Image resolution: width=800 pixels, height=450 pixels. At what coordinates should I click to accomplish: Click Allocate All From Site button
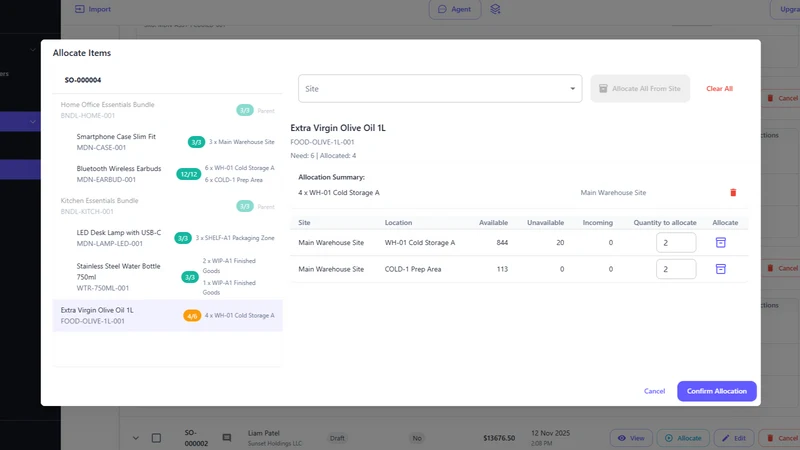(640, 89)
